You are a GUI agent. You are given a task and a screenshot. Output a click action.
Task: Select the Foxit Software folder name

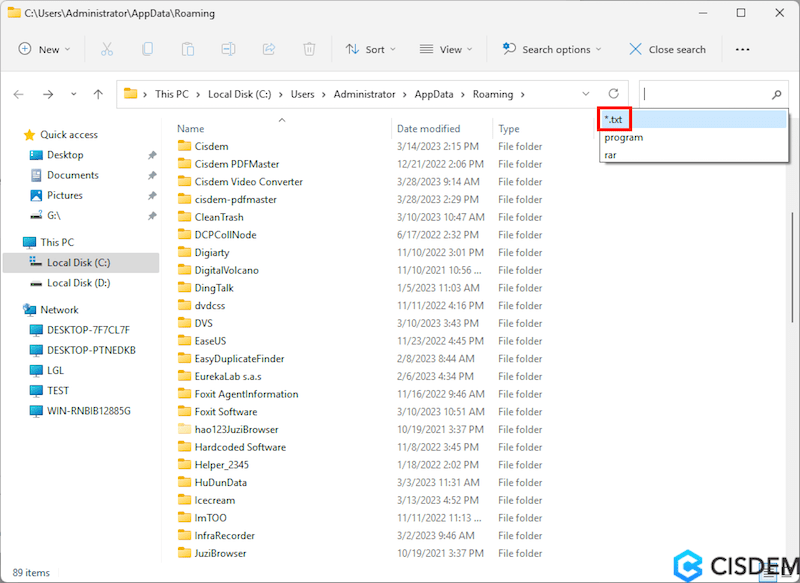pyautogui.click(x=226, y=412)
